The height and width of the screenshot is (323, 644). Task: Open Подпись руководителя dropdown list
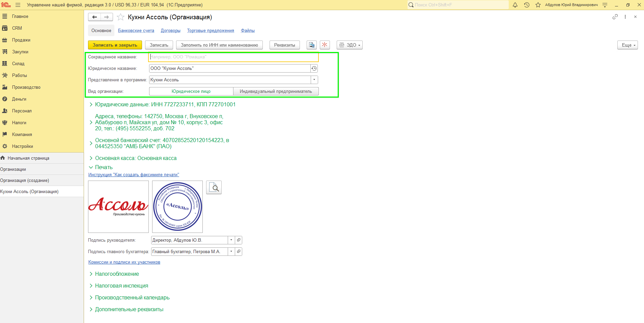pos(231,240)
